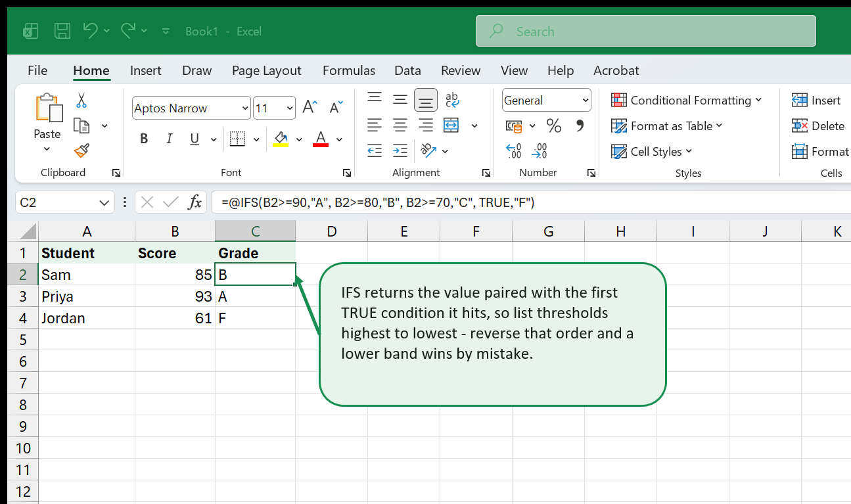Viewport: 851px width, 504px height.
Task: Cut selection with the scissors icon
Action: click(x=81, y=101)
